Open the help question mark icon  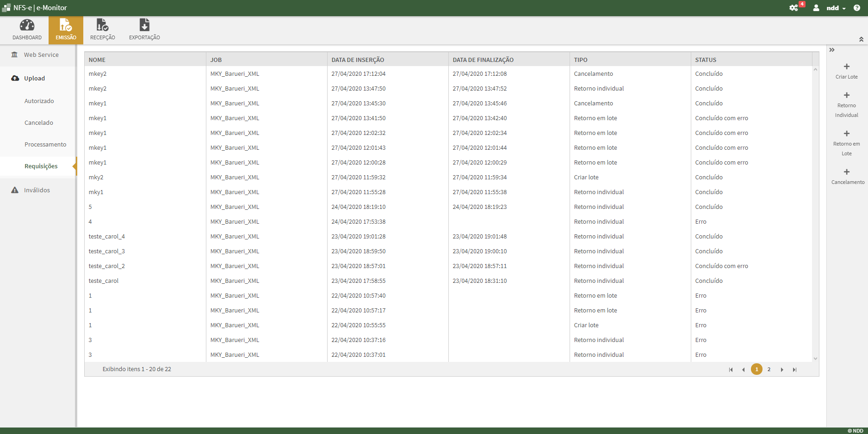point(857,8)
